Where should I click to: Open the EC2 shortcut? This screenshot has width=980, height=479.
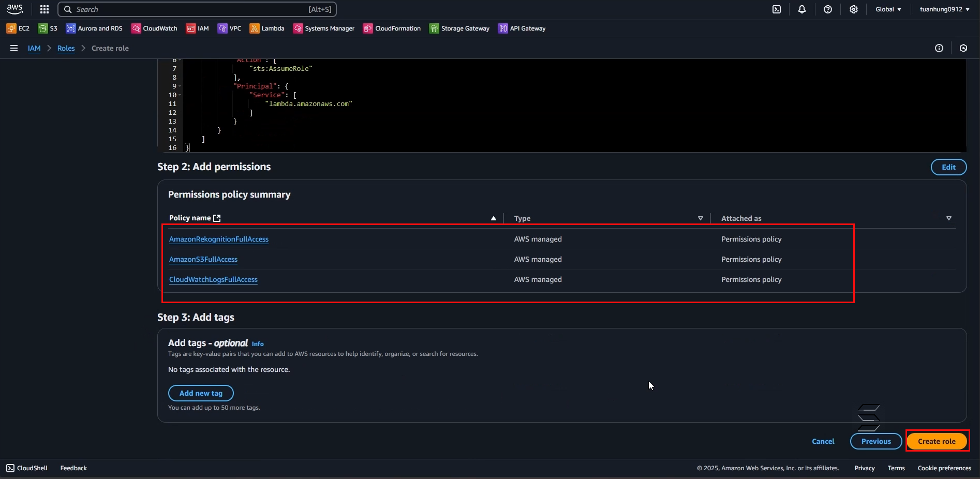point(18,28)
